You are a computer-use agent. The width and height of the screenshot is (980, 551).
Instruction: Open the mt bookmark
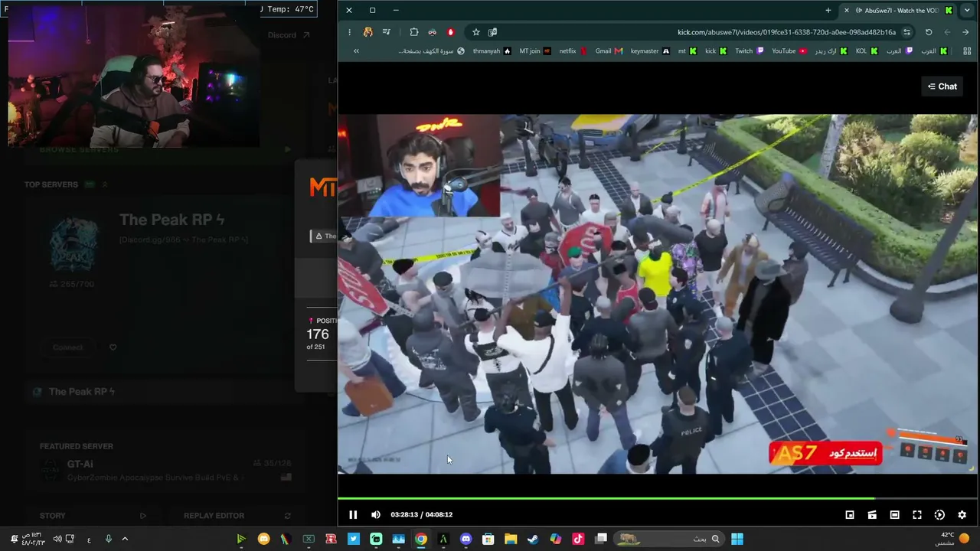click(688, 51)
